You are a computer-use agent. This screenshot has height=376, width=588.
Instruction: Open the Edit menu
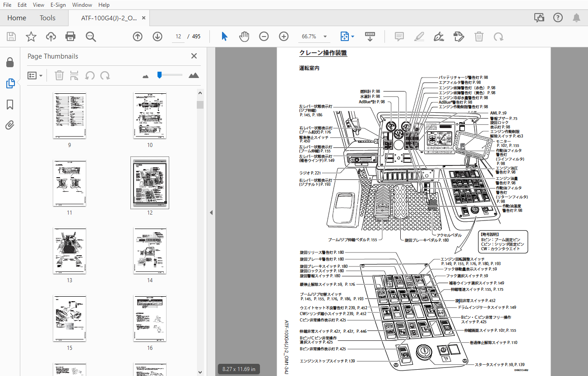22,5
